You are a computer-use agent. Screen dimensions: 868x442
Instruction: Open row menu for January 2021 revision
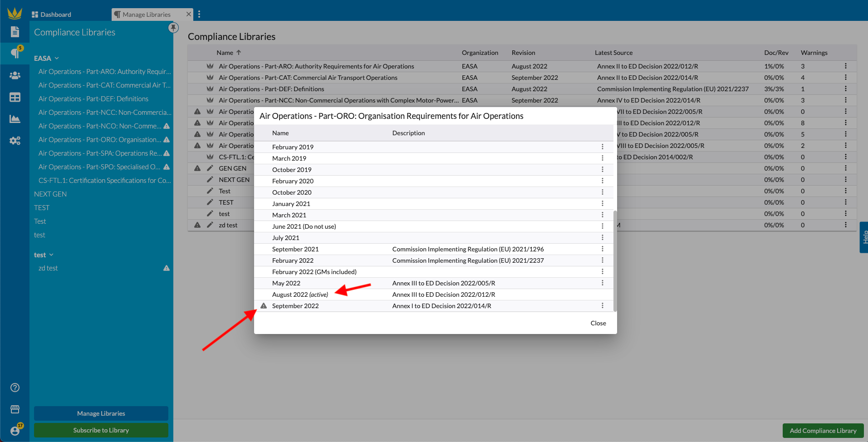[x=603, y=203]
